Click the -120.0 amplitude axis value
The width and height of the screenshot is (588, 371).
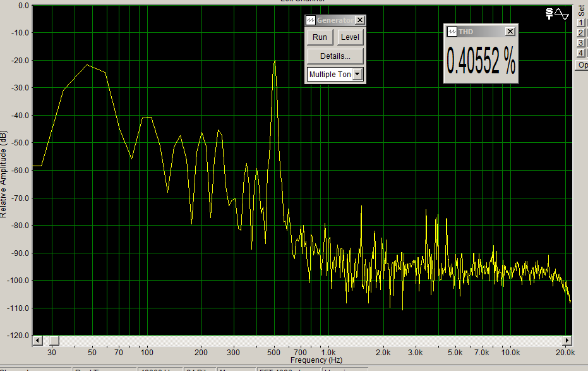[17, 336]
